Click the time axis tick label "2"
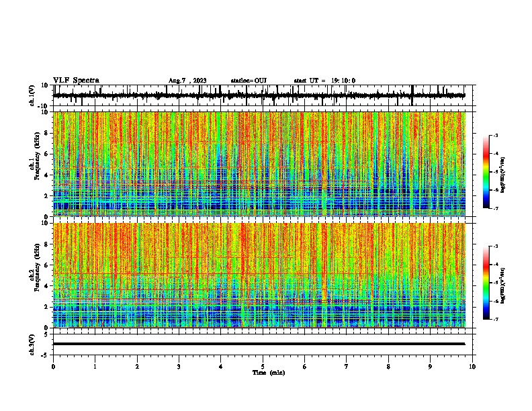532x411 pixels. pos(137,367)
